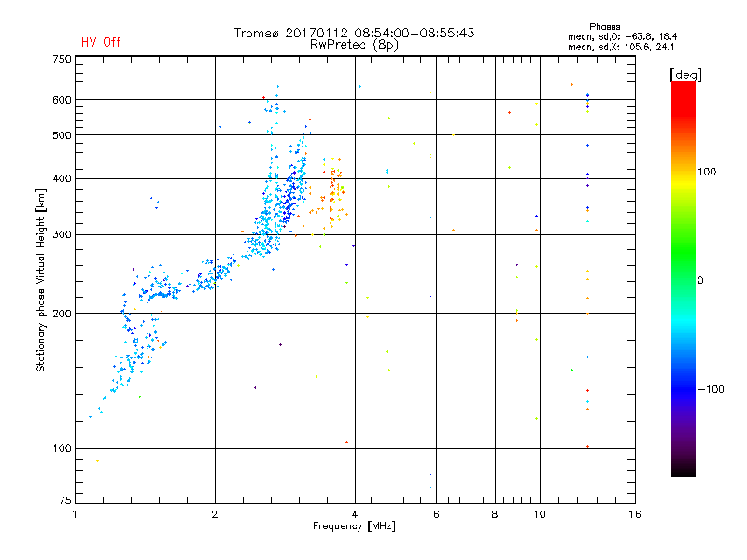Click the x-axis tick label '4'
The height and width of the screenshot is (560, 747).
355,514
